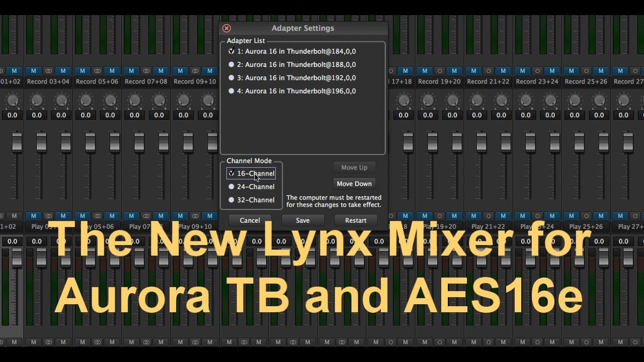Click the Record 25+26 channel label

[x=586, y=81]
